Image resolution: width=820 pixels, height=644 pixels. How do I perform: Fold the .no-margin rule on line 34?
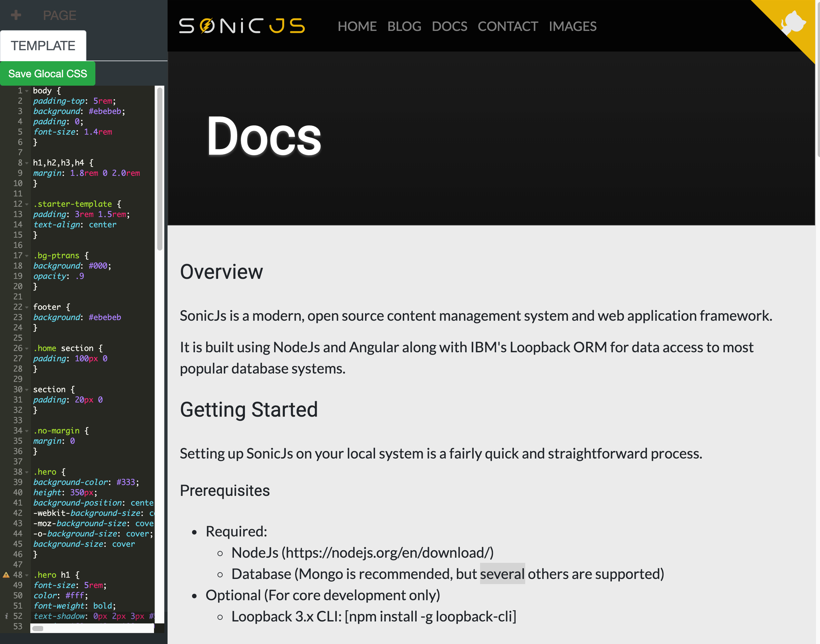[27, 431]
